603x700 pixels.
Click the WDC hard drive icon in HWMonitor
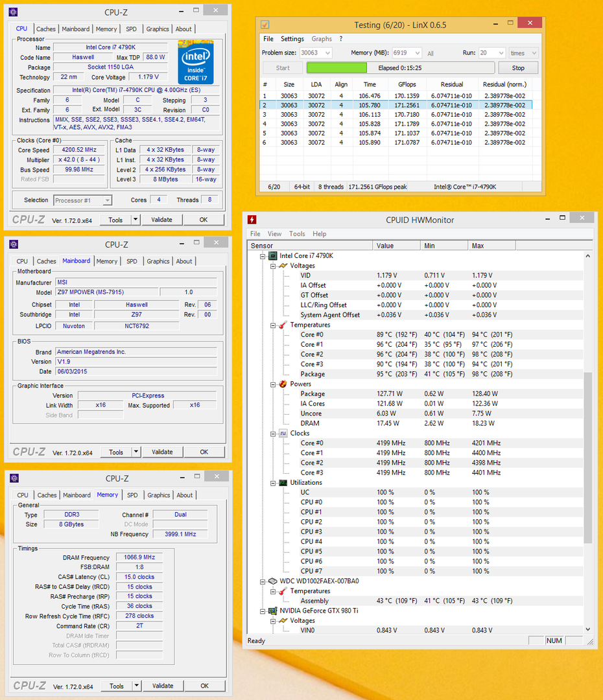pos(273,581)
